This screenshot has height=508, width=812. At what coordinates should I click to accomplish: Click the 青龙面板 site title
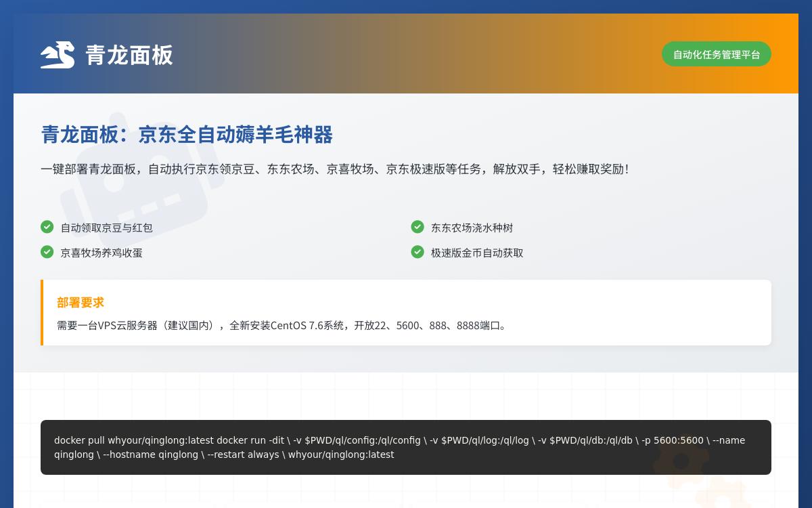pos(129,56)
